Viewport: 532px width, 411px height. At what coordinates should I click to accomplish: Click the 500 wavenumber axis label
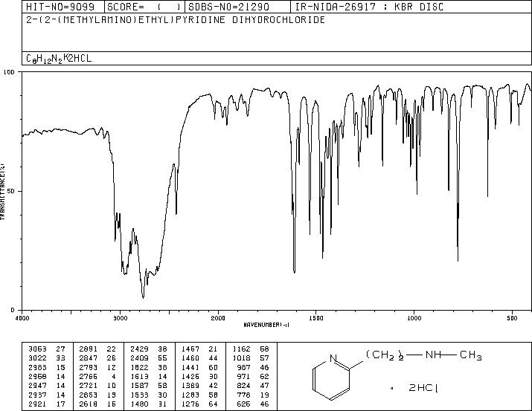click(x=512, y=318)
